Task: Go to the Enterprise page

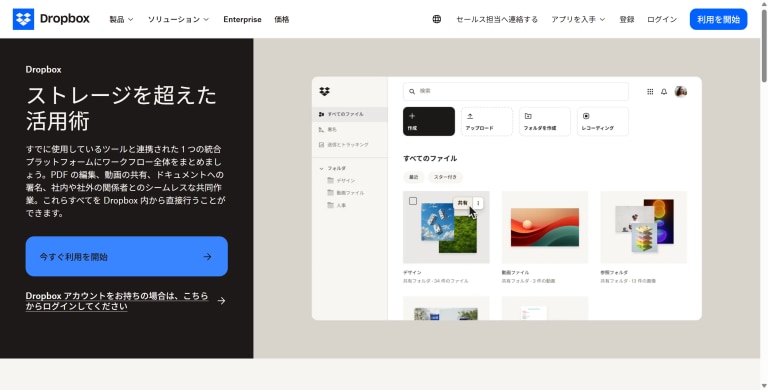Action: coord(242,20)
